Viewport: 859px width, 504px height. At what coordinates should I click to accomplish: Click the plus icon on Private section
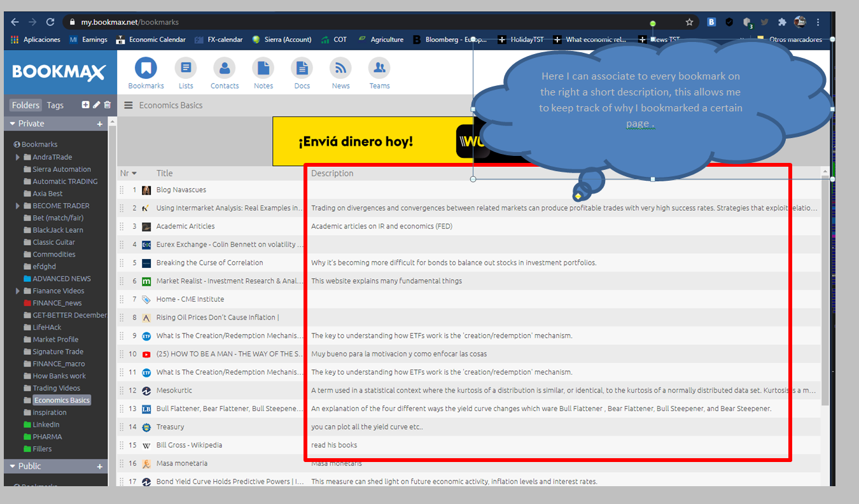pyautogui.click(x=100, y=123)
